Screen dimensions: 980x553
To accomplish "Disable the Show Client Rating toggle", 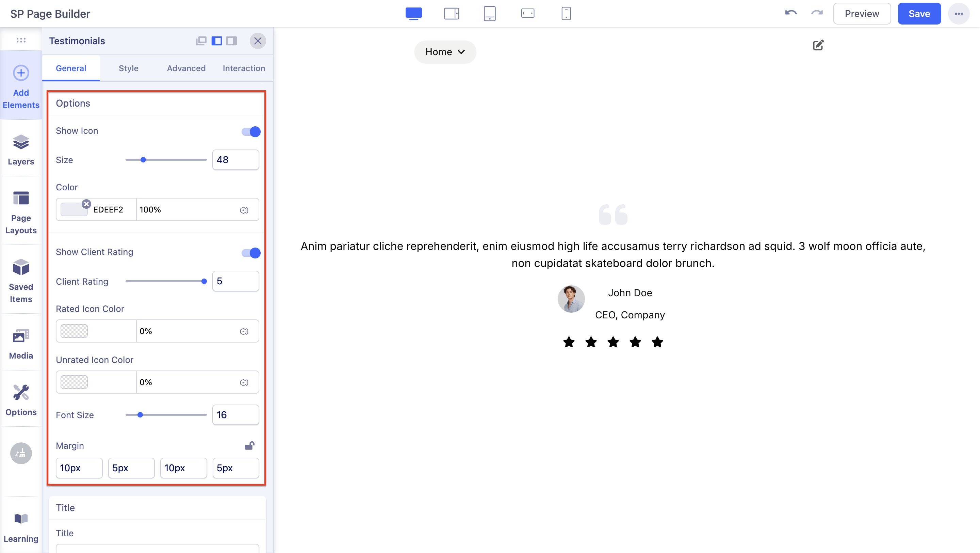I will click(251, 253).
